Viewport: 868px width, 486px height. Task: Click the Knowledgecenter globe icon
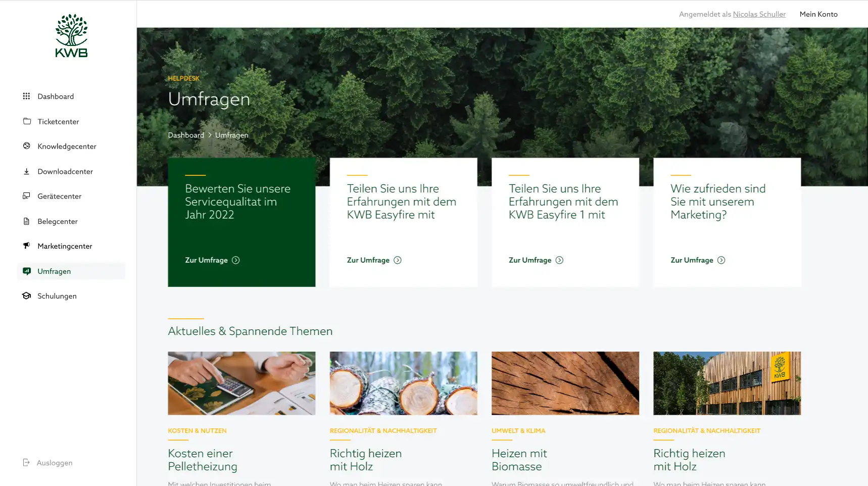click(27, 146)
